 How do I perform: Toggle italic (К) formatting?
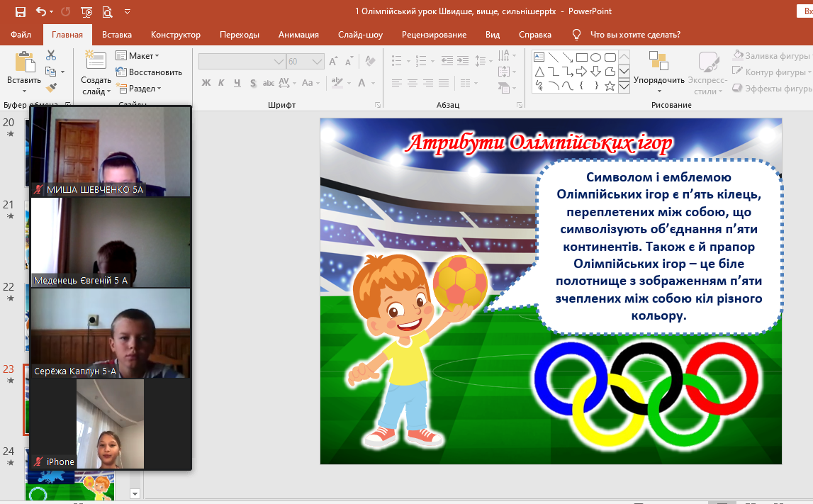221,83
